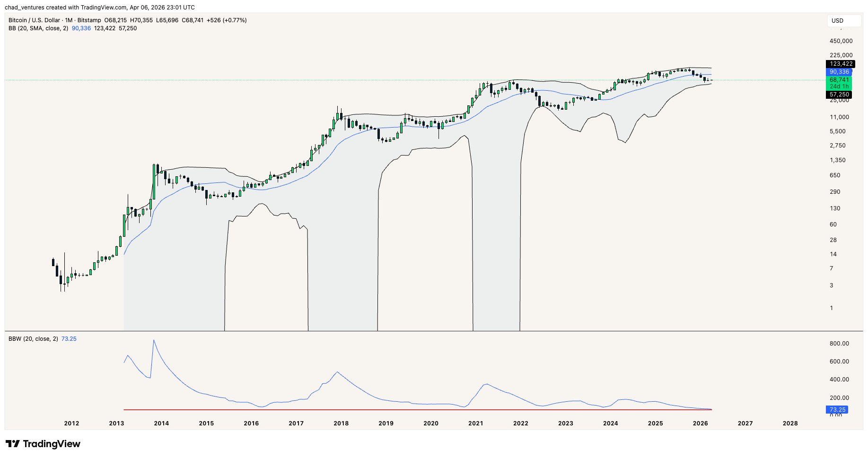This screenshot has width=868, height=458.
Task: Click the blue 90,336 price-scale label
Action: 839,72
